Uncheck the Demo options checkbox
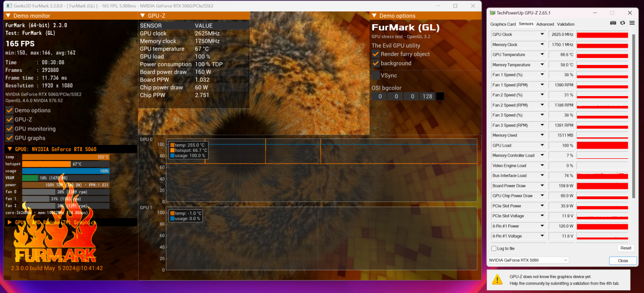The width and height of the screenshot is (644, 293). (x=10, y=110)
